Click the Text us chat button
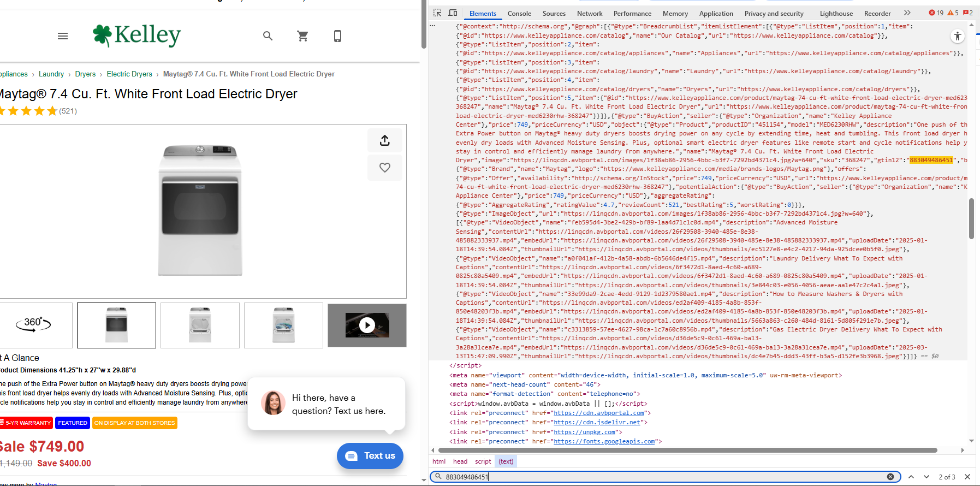This screenshot has height=486, width=980. coord(370,456)
